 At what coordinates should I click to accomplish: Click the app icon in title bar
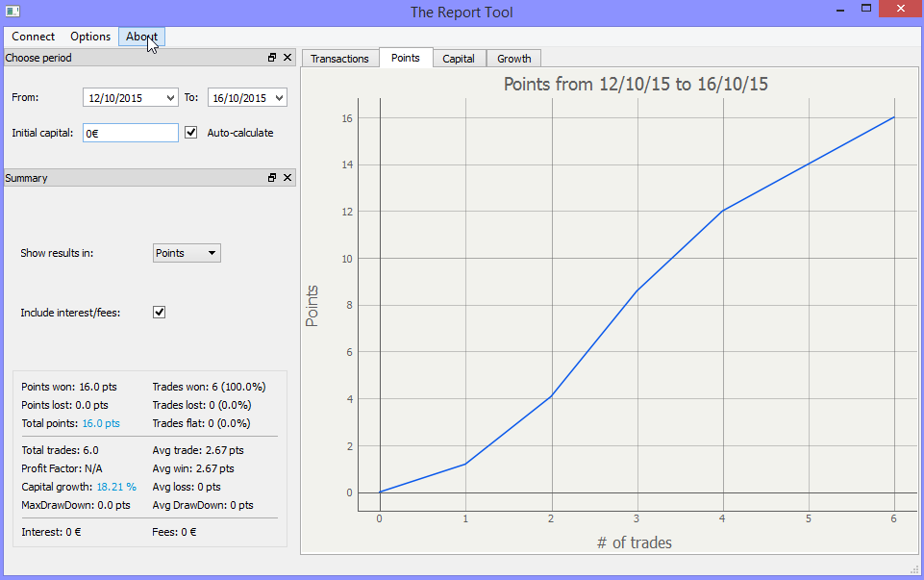click(12, 12)
